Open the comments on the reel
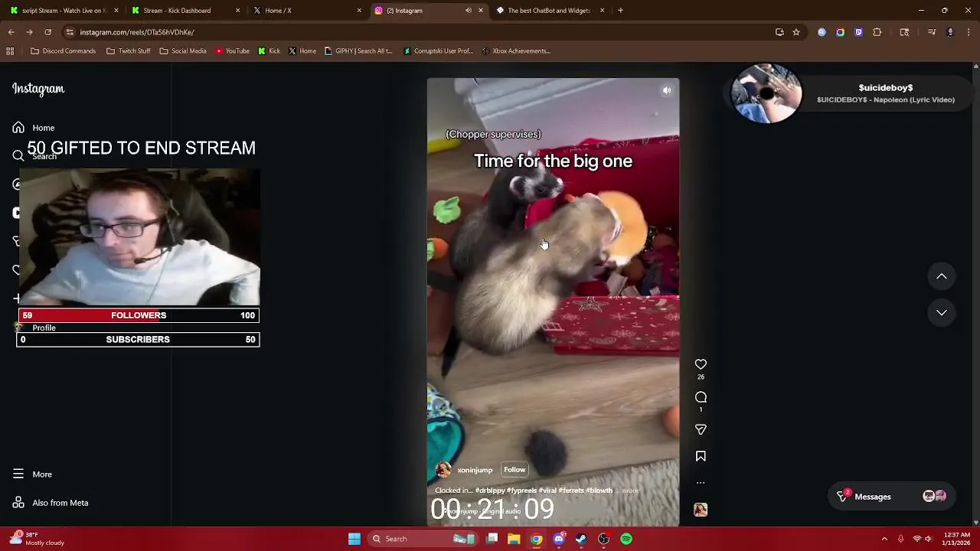The height and width of the screenshot is (551, 980). click(x=701, y=397)
